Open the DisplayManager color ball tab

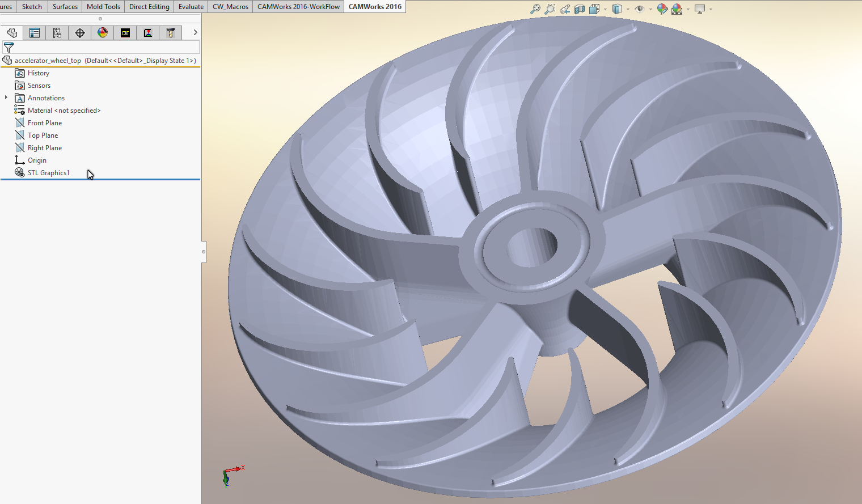pos(103,33)
